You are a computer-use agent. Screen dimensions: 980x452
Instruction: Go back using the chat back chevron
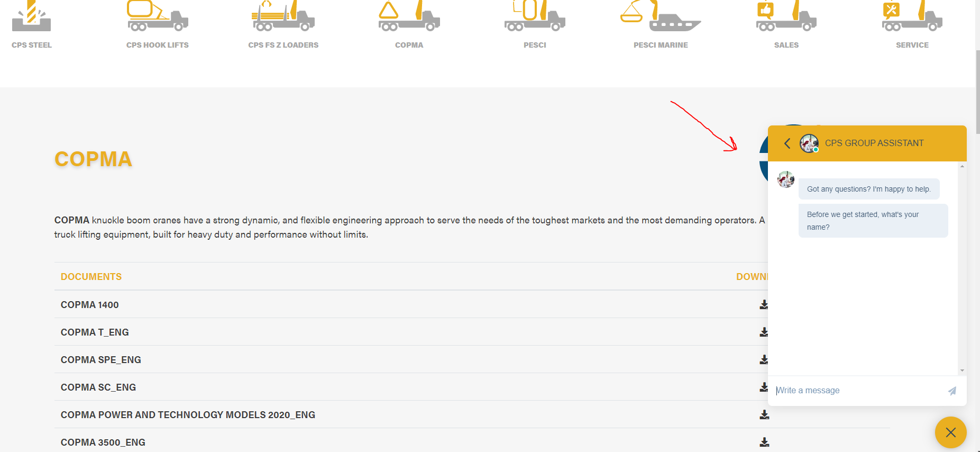(x=787, y=143)
